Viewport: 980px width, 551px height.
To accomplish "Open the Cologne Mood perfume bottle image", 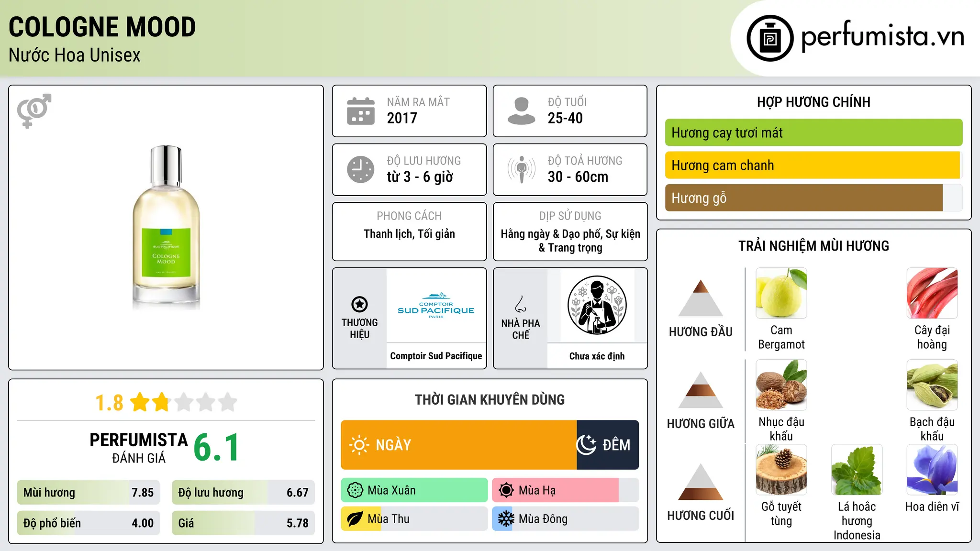I will pyautogui.click(x=166, y=227).
